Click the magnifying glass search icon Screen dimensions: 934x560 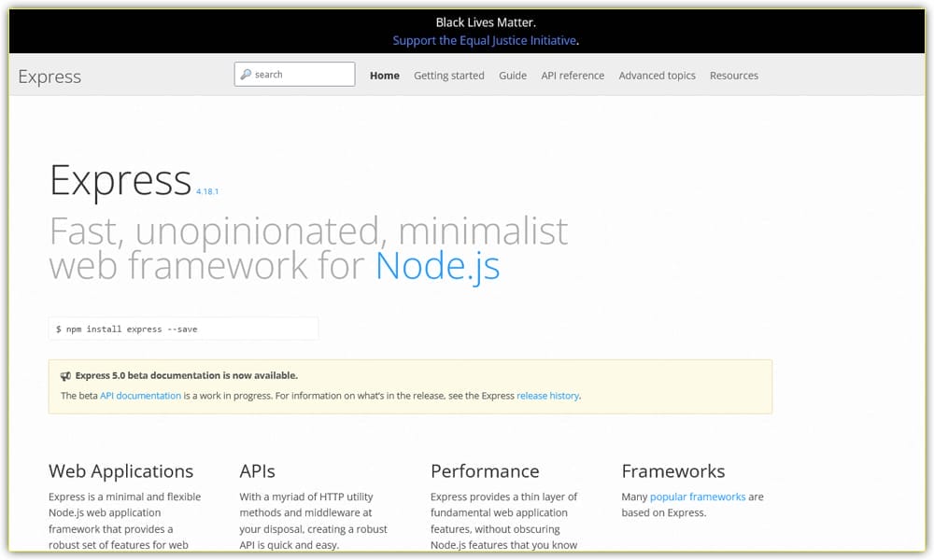(246, 73)
